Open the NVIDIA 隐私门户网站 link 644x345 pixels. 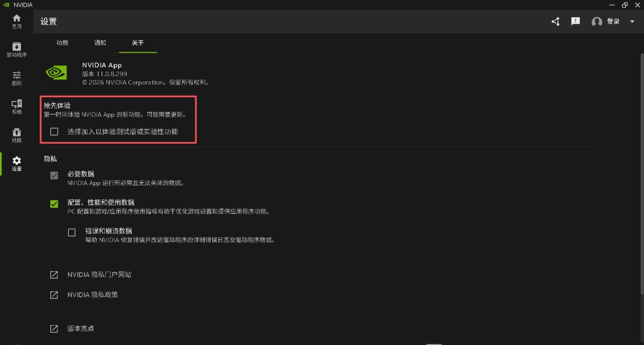100,275
